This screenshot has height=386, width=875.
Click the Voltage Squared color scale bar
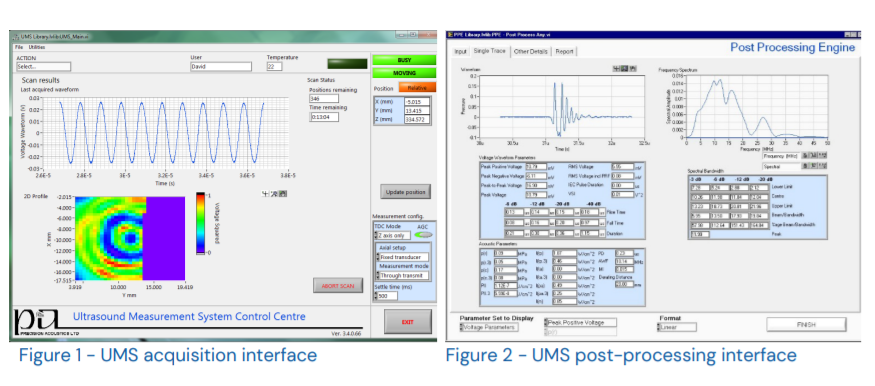(200, 223)
